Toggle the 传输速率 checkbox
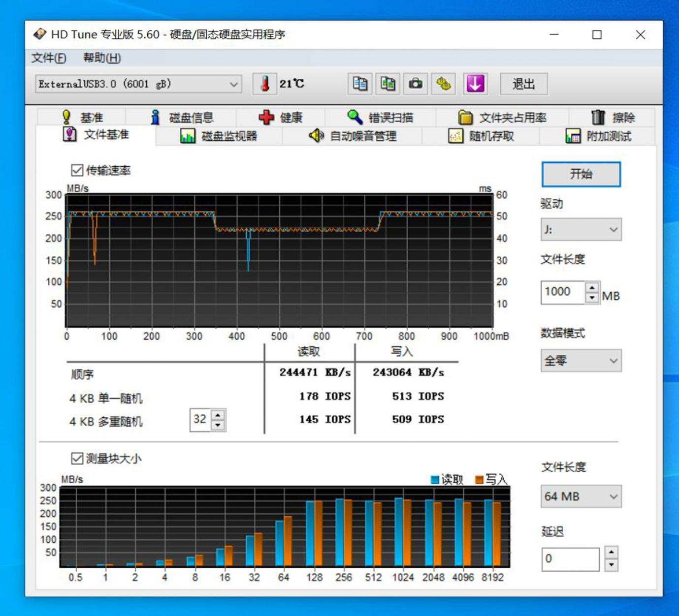The height and width of the screenshot is (616, 679). pos(77,170)
